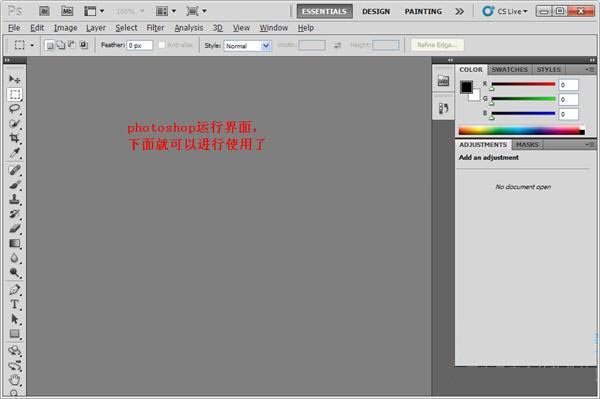Switch to the Masks tab
This screenshot has height=399, width=600.
point(527,145)
